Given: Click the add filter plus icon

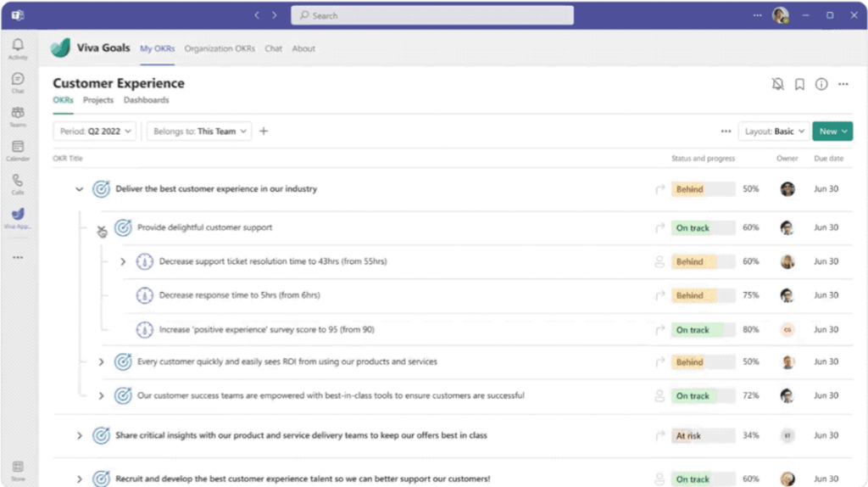Looking at the screenshot, I should [x=264, y=132].
